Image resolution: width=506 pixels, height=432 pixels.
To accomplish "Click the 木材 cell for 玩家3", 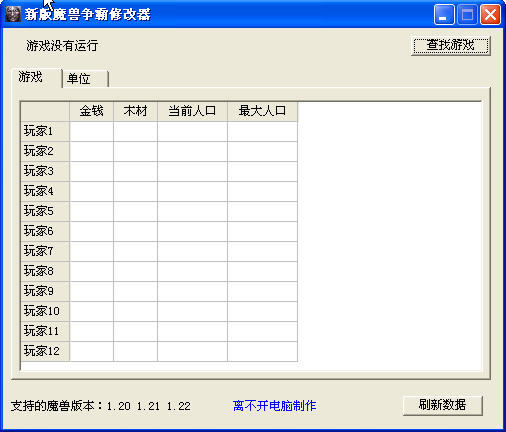I will 135,171.
